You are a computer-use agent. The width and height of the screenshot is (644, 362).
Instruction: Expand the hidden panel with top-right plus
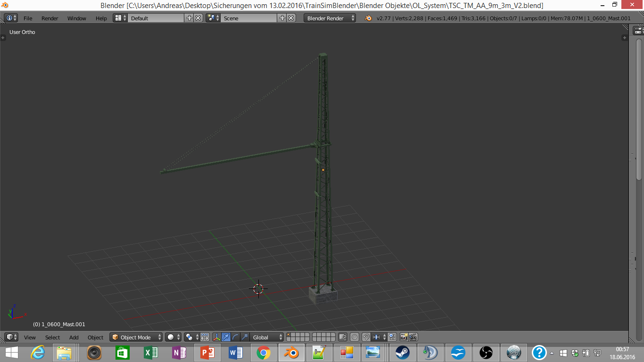click(x=625, y=38)
